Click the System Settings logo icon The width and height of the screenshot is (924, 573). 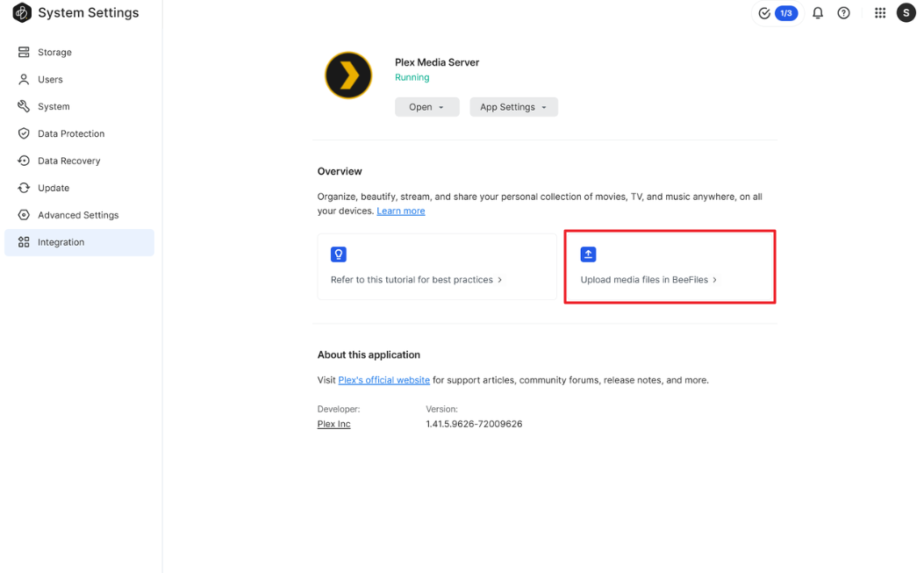click(22, 12)
